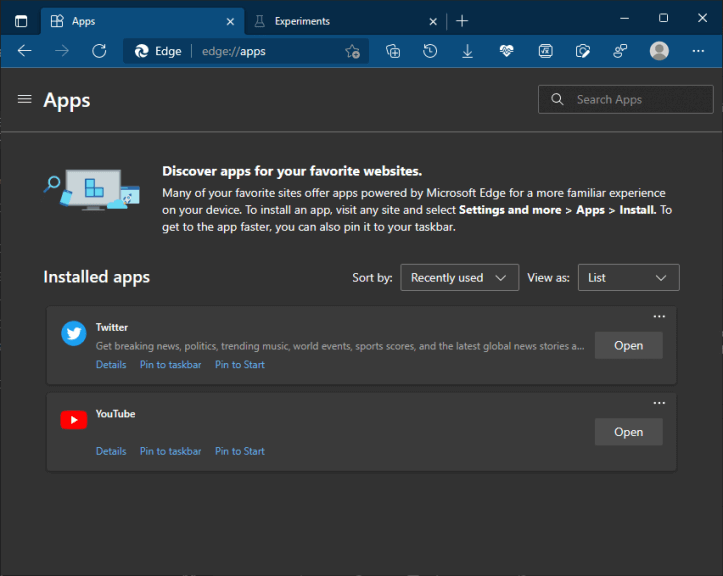Click the Installed apps heading
The width and height of the screenshot is (723, 576).
[x=97, y=277]
